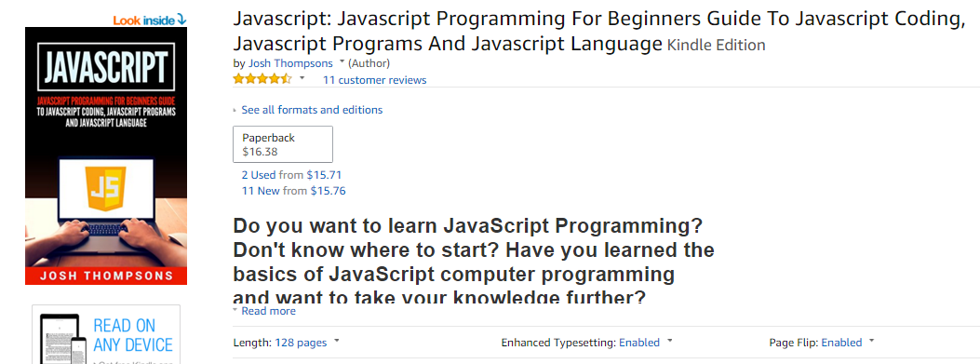This screenshot has height=364, width=980.
Task: Click Enhanced Typesetting Enabled link
Action: [639, 343]
